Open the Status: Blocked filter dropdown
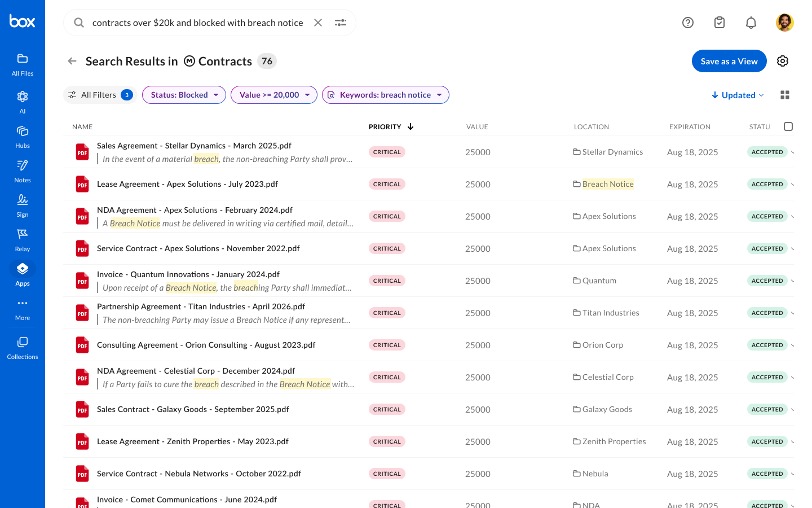Viewport: 812px width, 508px height. click(x=184, y=95)
